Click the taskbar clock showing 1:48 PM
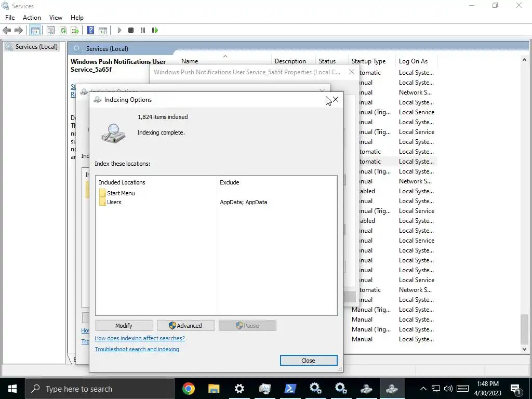The height and width of the screenshot is (399, 532). tap(487, 389)
